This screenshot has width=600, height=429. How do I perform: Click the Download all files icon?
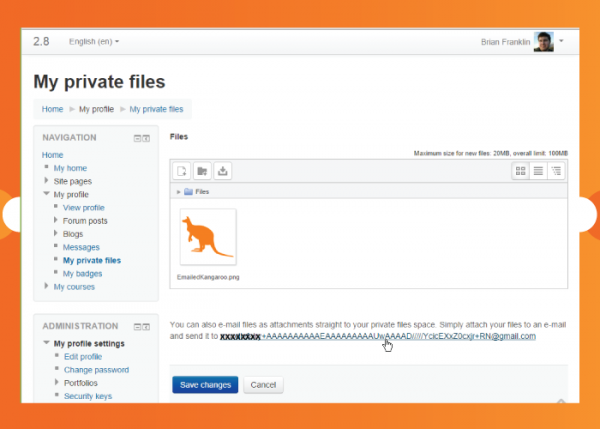[222, 171]
